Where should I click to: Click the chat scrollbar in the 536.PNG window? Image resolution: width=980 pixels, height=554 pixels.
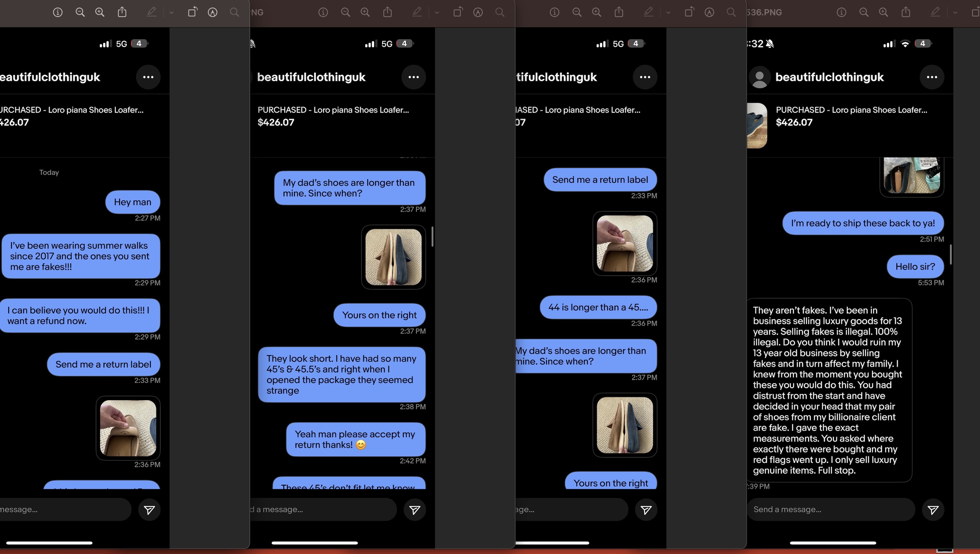click(x=951, y=254)
